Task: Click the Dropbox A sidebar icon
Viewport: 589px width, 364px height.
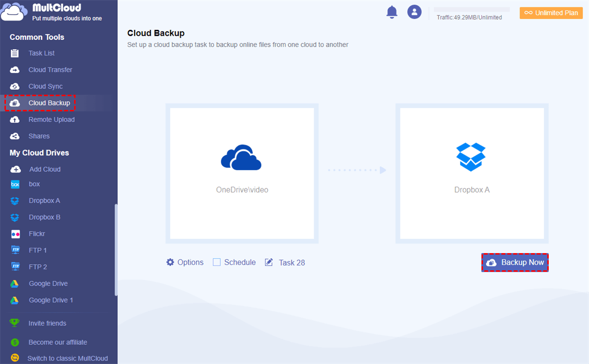Action: [15, 201]
